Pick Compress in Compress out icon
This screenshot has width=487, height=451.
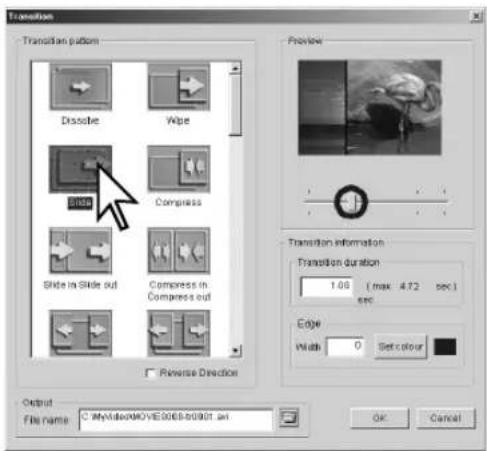pyautogui.click(x=179, y=251)
